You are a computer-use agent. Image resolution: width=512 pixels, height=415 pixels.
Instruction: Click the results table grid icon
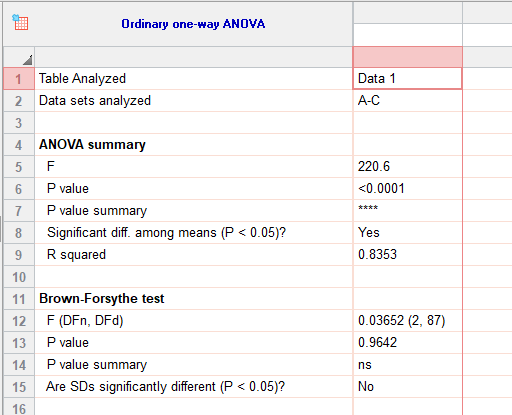[20, 22]
